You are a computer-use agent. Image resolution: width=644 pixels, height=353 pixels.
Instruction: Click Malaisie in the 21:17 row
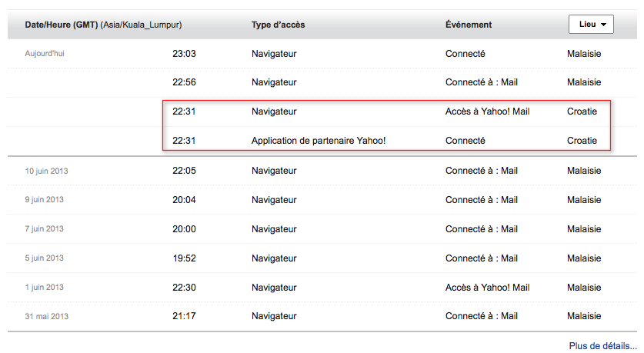pos(584,316)
